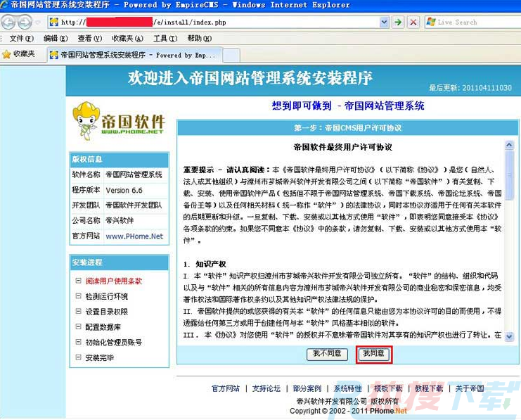This screenshot has height=420, width=521.
Task: Open the 查看(V) menu
Action: [x=90, y=39]
